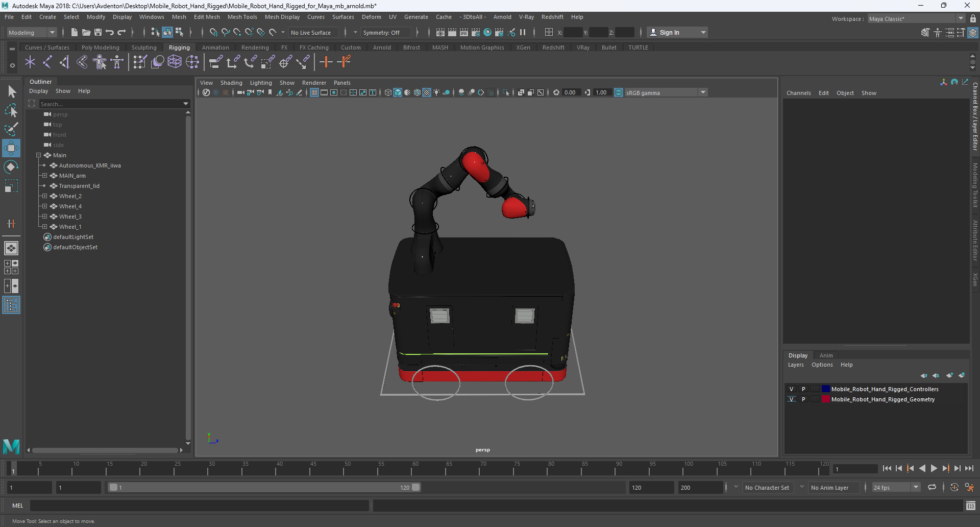The image size is (980, 527).
Task: Click the Undo icon in status line
Action: point(110,32)
